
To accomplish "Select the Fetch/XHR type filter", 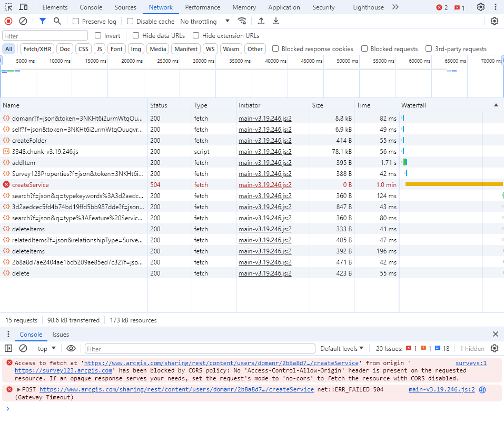I will click(x=37, y=49).
